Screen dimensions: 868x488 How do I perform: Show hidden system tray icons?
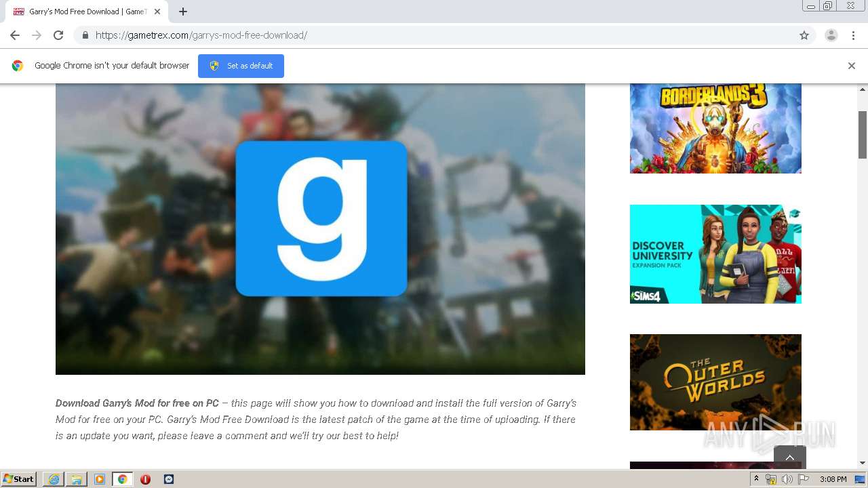[x=757, y=479]
